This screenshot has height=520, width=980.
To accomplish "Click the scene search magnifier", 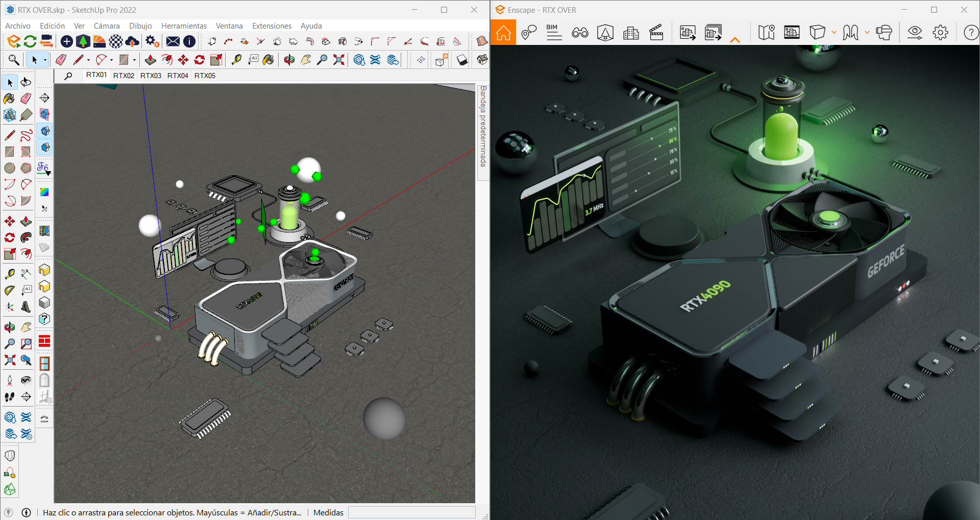I will coord(68,76).
